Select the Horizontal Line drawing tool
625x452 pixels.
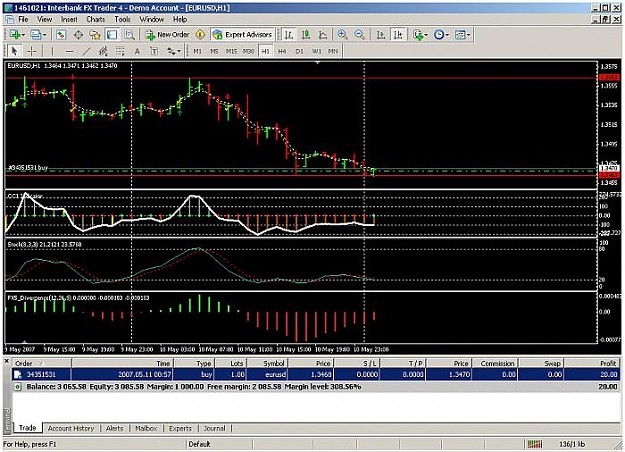[x=69, y=51]
